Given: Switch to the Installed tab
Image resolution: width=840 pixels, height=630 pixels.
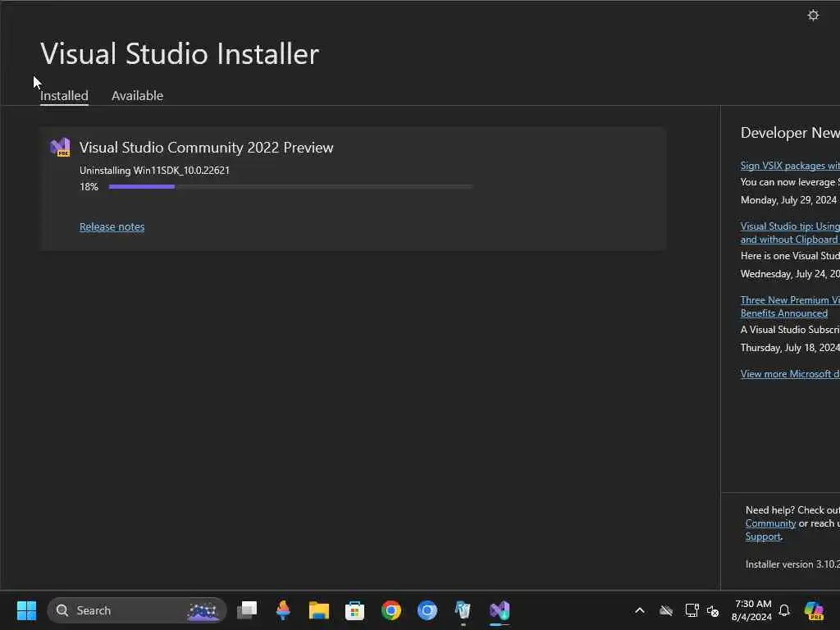Looking at the screenshot, I should (64, 95).
